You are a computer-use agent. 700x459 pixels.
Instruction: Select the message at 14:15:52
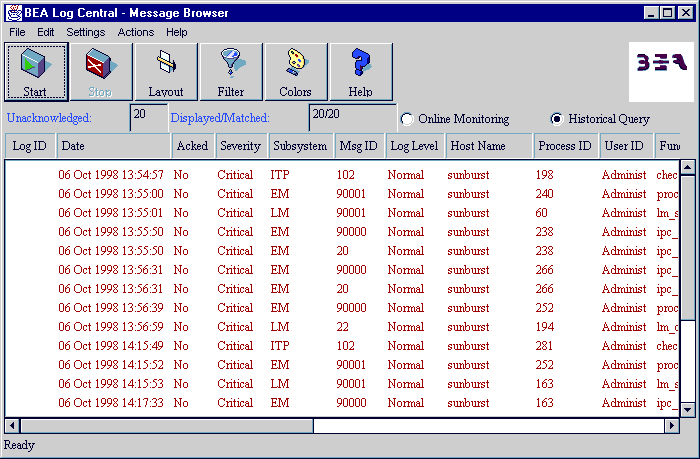[342, 365]
